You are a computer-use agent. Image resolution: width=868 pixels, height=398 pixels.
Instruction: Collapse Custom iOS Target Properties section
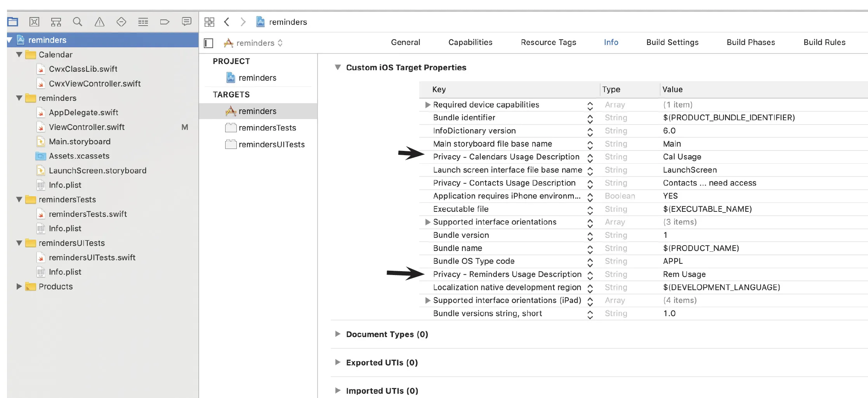click(x=338, y=67)
